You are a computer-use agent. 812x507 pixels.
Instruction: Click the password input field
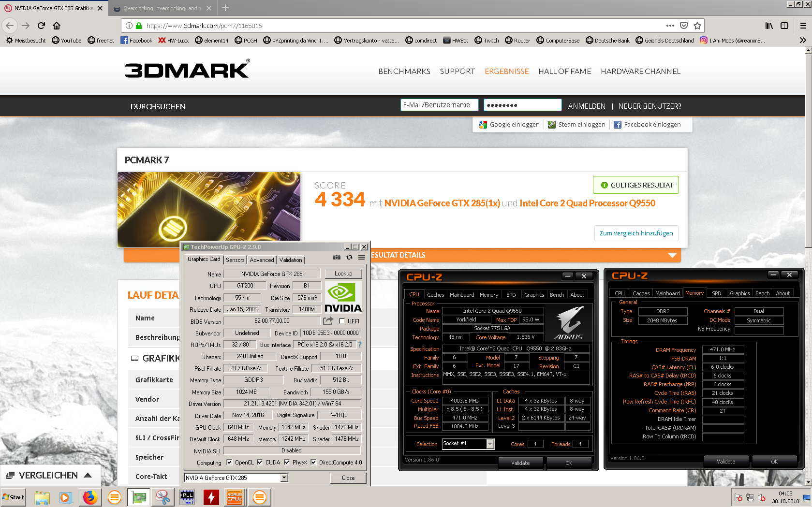point(522,105)
